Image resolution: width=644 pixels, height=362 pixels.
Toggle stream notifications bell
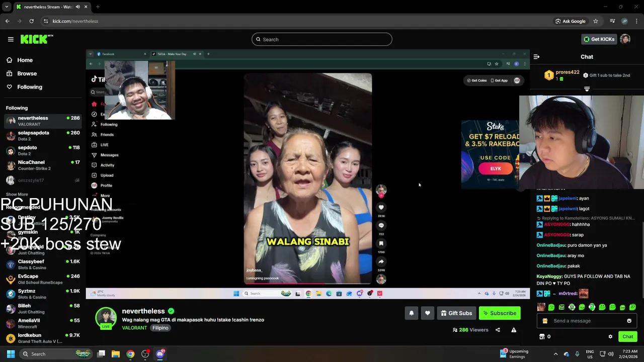[411, 313]
